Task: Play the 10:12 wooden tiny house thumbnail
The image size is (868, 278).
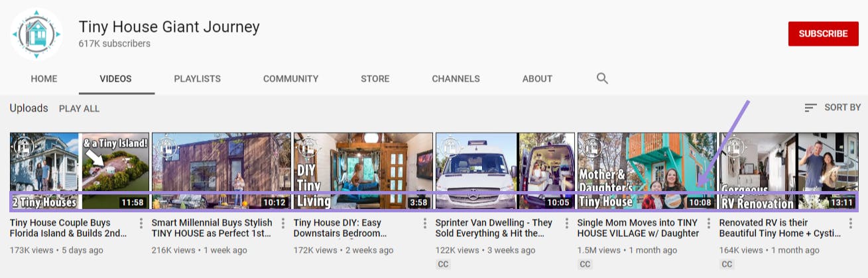Action: (221, 171)
